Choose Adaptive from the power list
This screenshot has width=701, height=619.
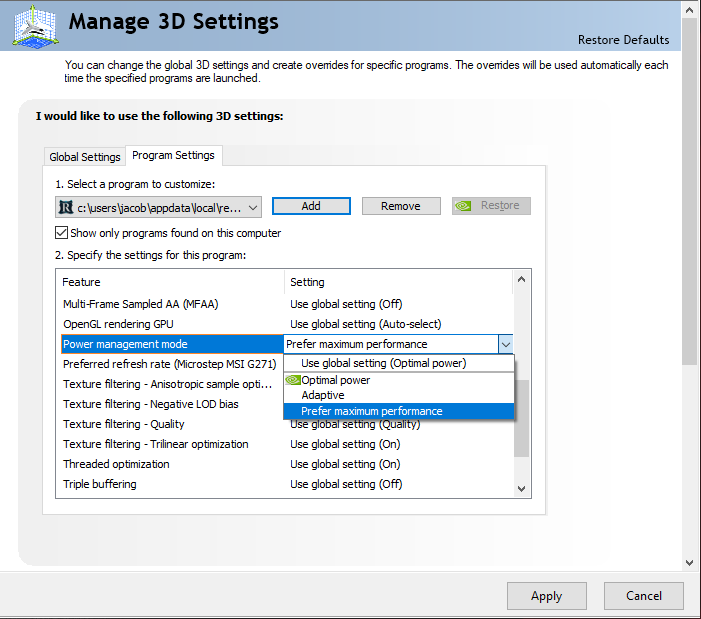[323, 395]
